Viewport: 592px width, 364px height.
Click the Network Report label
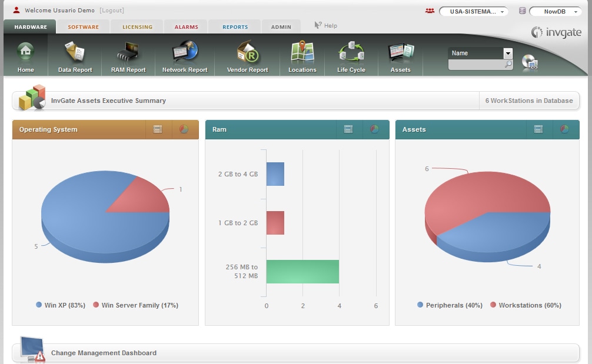click(x=185, y=70)
